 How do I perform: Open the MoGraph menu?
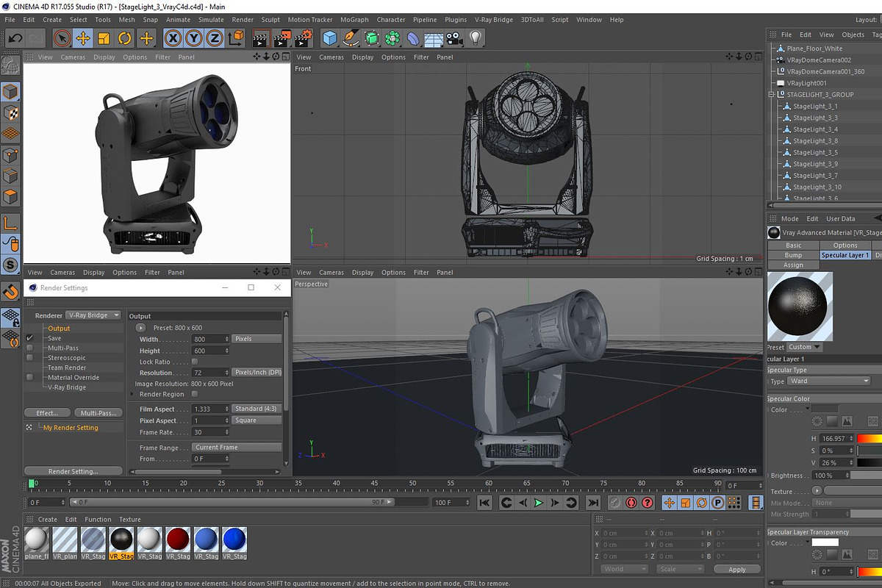[354, 20]
